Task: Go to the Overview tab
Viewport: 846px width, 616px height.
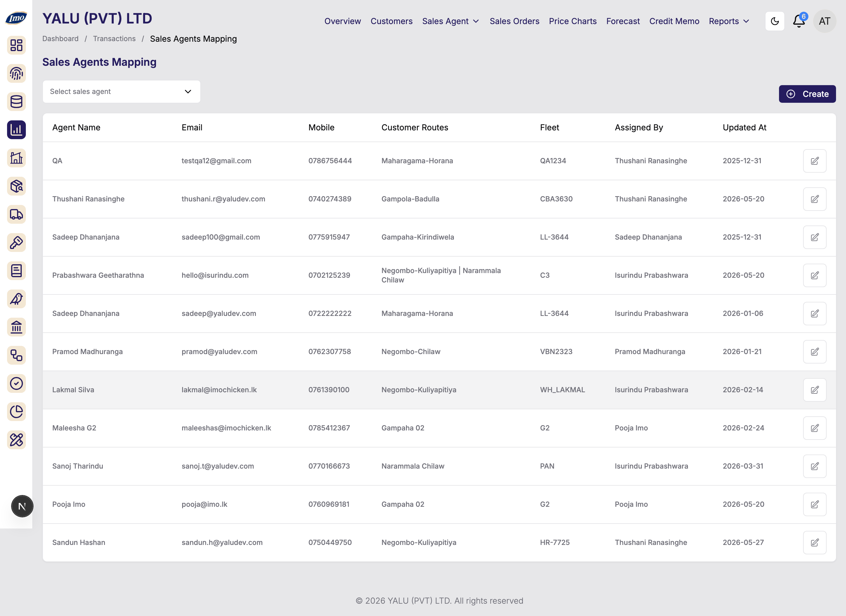Action: 343,21
